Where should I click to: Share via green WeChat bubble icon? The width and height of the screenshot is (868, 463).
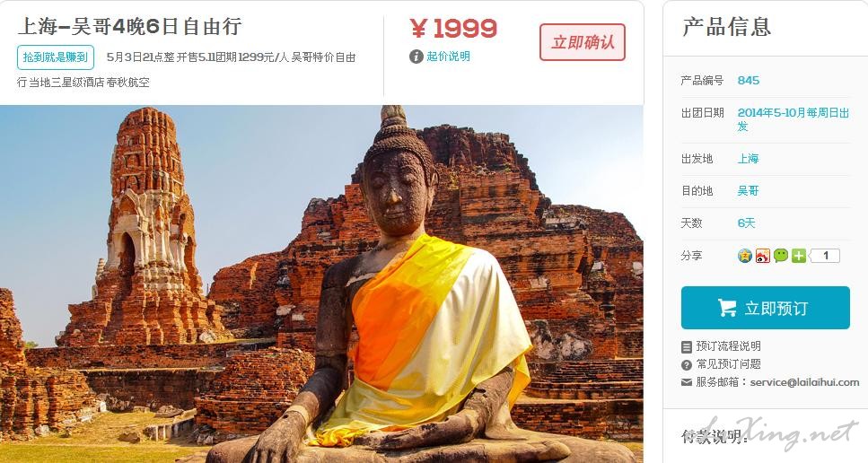tap(781, 256)
